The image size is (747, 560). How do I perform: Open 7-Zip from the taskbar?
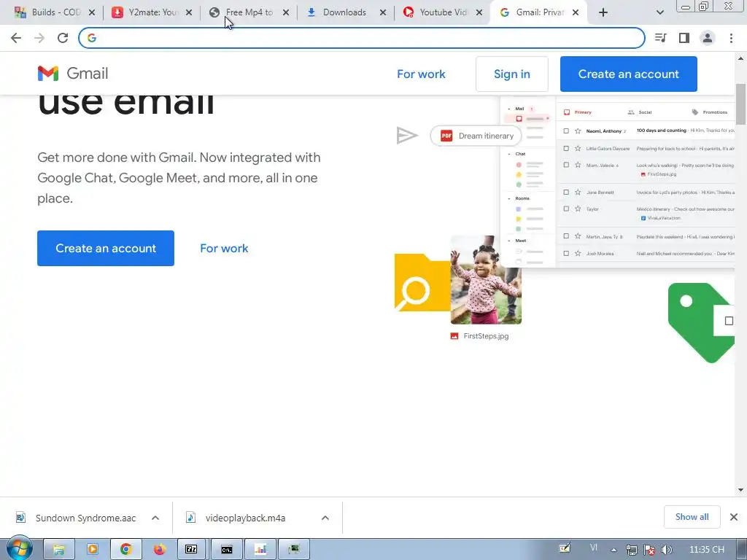191,550
